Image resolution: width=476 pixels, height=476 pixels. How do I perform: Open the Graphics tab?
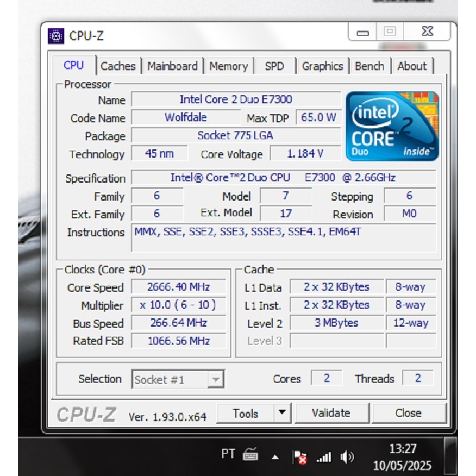[x=322, y=66]
